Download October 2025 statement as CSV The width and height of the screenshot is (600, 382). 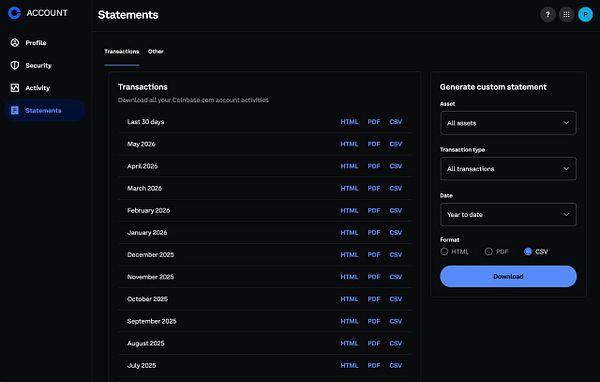(396, 299)
